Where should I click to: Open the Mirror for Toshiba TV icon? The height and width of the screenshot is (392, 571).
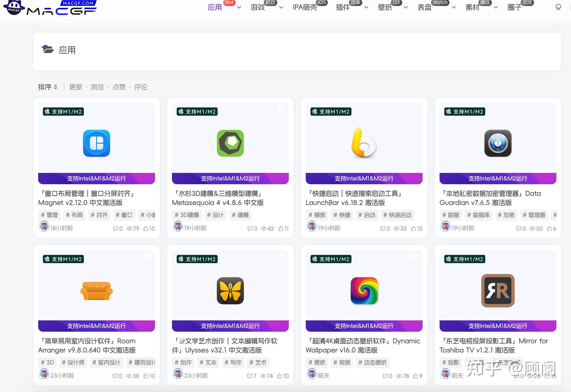[498, 291]
